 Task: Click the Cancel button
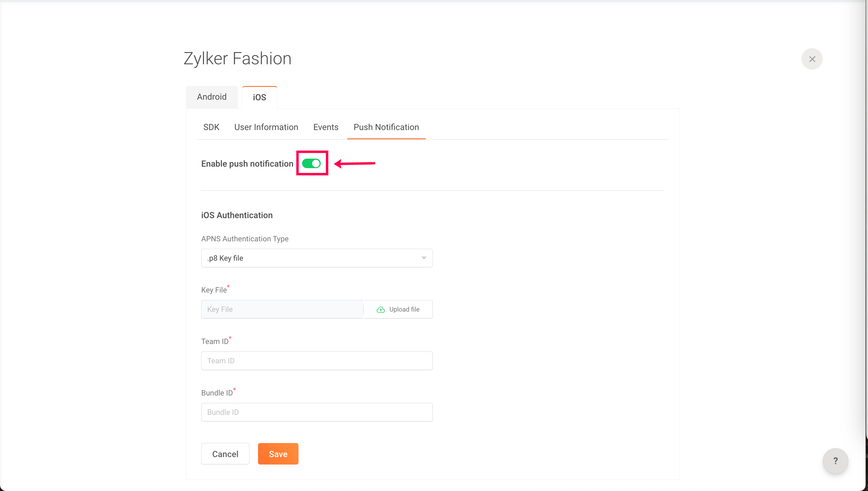225,454
